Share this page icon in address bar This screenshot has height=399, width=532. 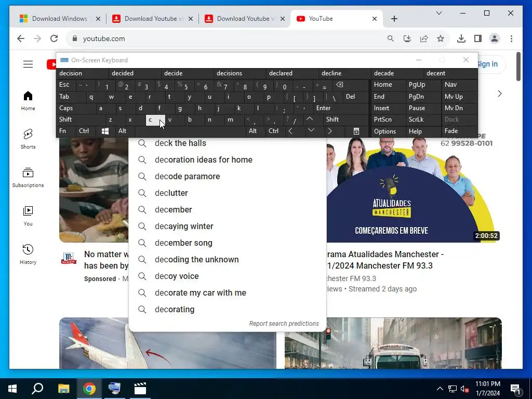click(x=424, y=38)
